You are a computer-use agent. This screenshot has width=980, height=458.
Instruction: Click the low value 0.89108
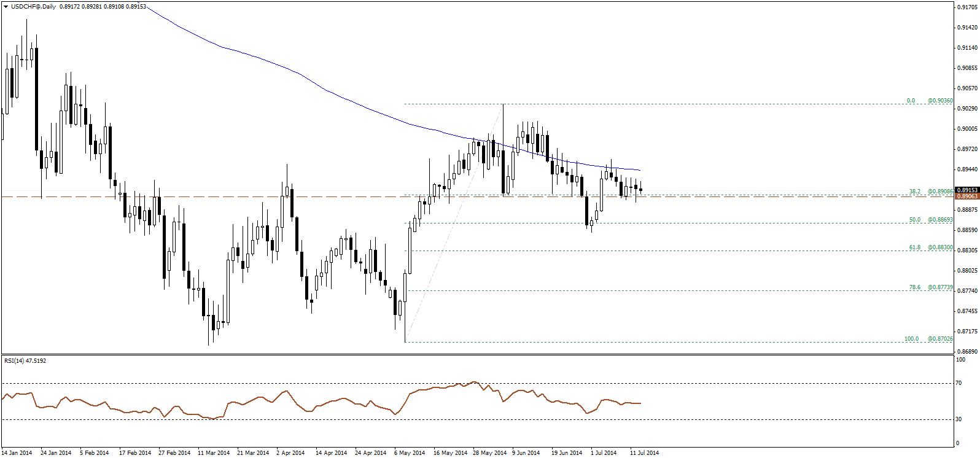pyautogui.click(x=114, y=6)
